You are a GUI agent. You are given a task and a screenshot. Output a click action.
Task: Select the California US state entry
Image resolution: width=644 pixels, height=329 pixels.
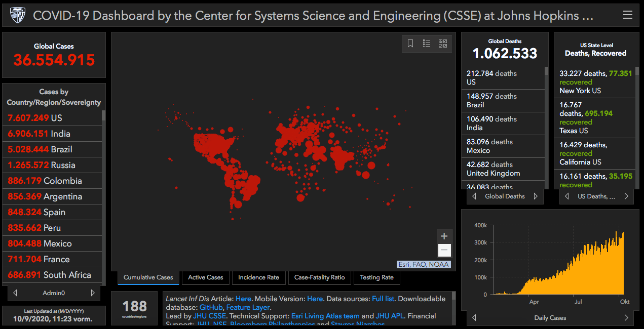[595, 153]
